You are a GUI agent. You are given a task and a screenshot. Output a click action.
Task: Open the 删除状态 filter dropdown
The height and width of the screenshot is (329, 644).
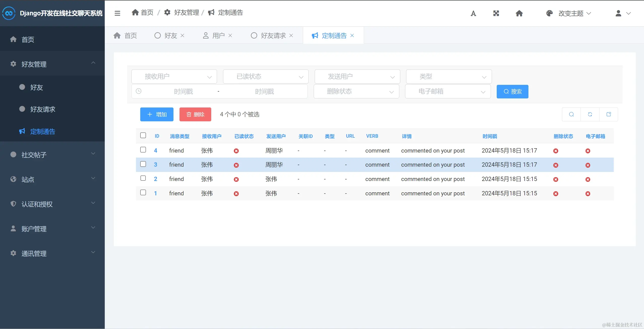[356, 91]
